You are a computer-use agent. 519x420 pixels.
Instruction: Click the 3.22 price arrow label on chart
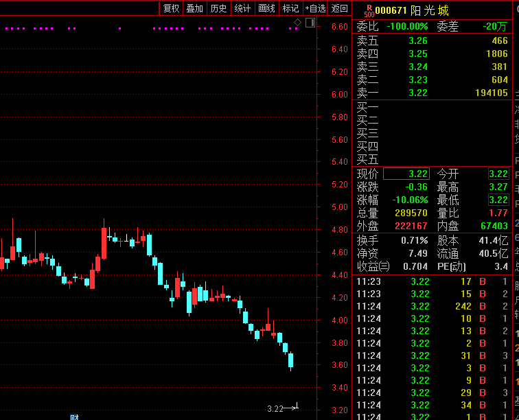pos(281,408)
